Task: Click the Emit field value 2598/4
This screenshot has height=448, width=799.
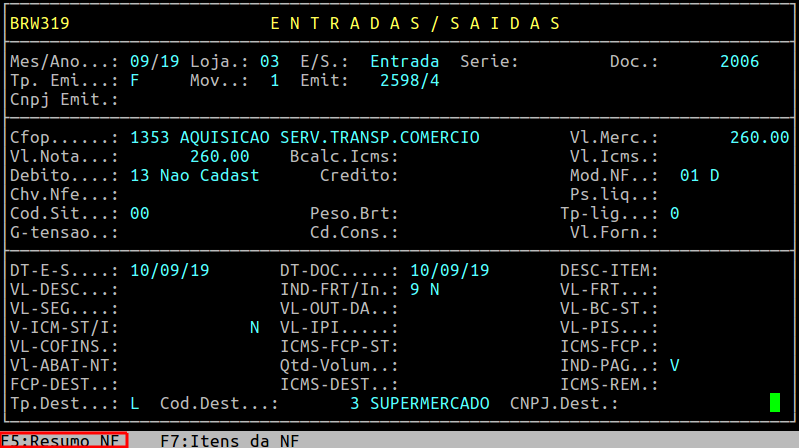Action: (x=409, y=80)
